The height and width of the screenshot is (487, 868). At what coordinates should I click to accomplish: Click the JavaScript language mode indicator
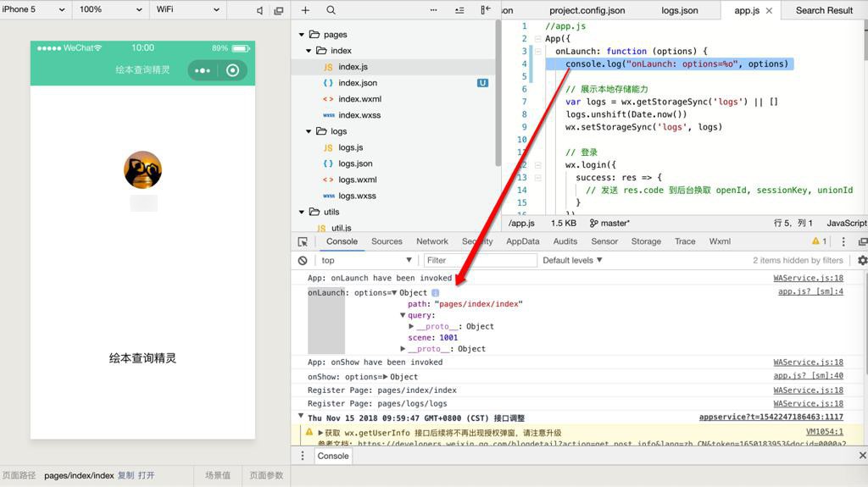847,223
